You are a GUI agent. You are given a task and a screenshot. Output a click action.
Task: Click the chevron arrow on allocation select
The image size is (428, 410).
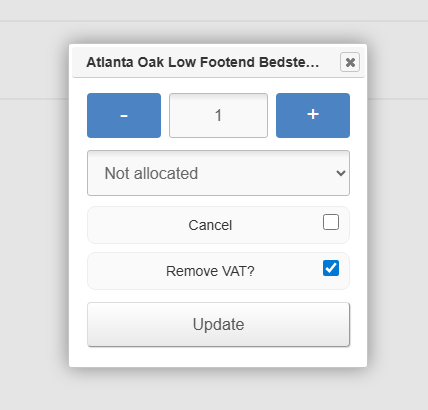(341, 173)
